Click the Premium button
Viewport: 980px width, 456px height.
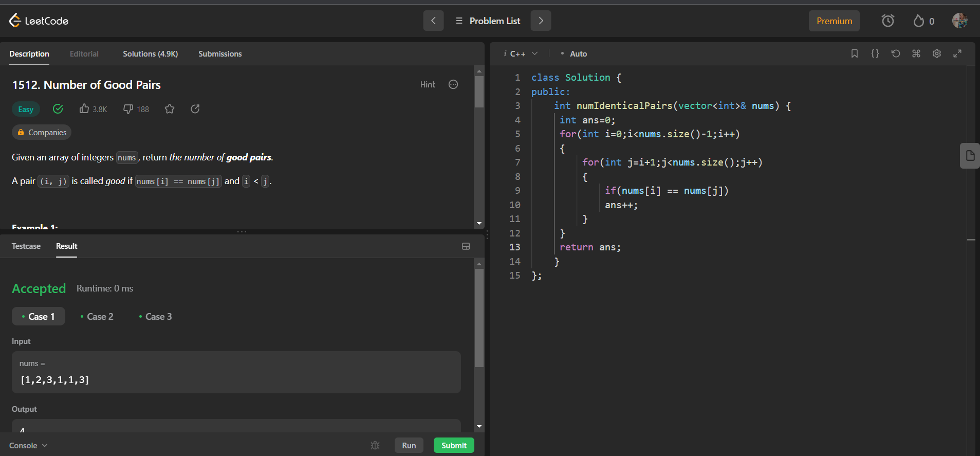[834, 21]
